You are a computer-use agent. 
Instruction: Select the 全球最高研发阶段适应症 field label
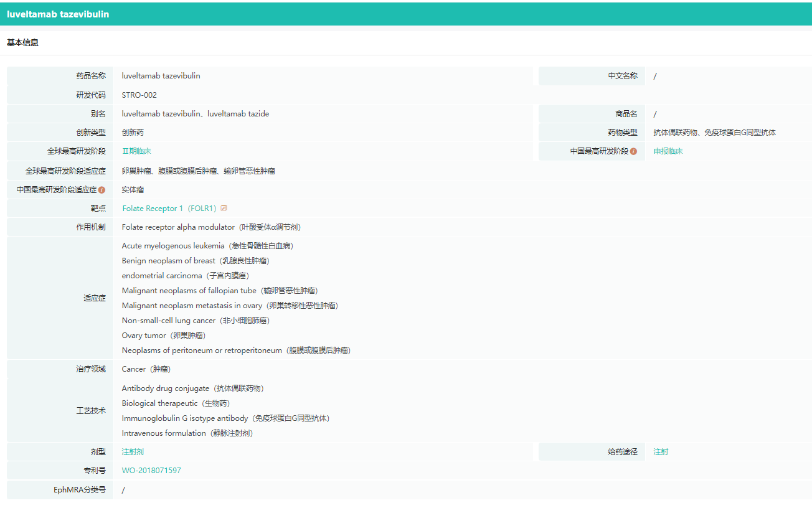tap(65, 171)
